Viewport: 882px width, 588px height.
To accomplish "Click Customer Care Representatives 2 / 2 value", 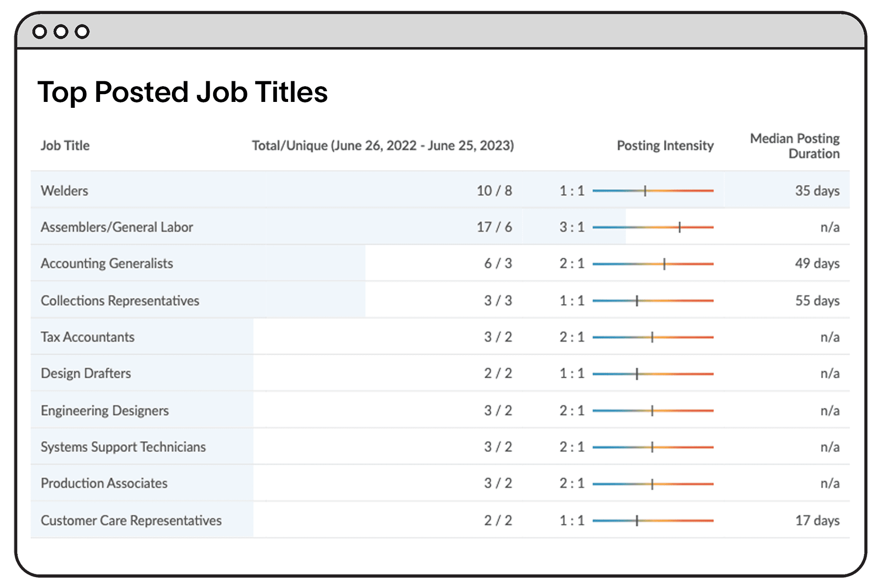I will click(498, 520).
